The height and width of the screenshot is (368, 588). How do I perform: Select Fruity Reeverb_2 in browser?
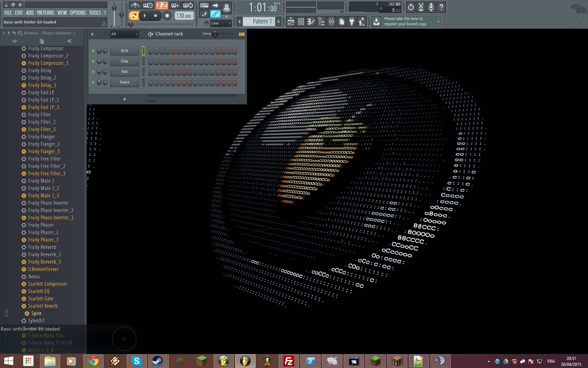[44, 254]
